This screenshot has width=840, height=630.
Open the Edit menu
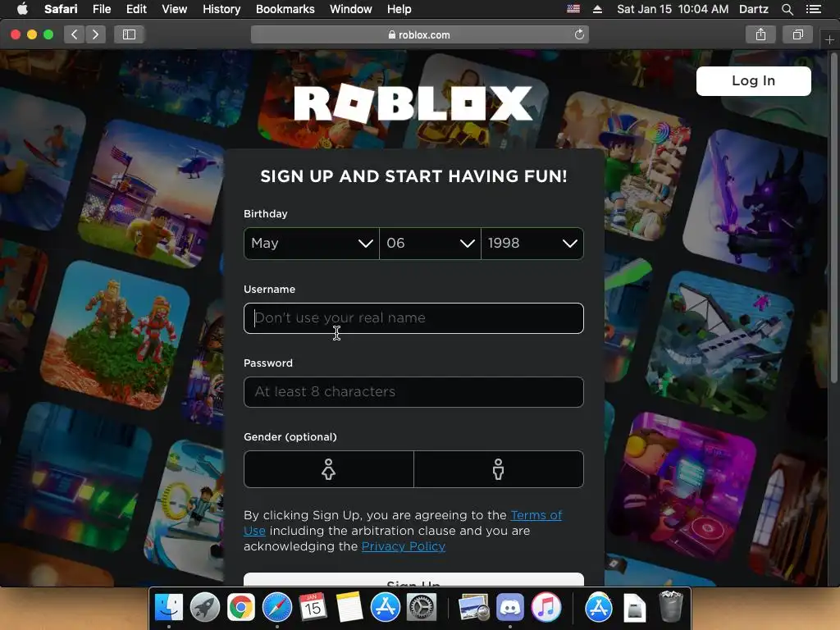136,9
